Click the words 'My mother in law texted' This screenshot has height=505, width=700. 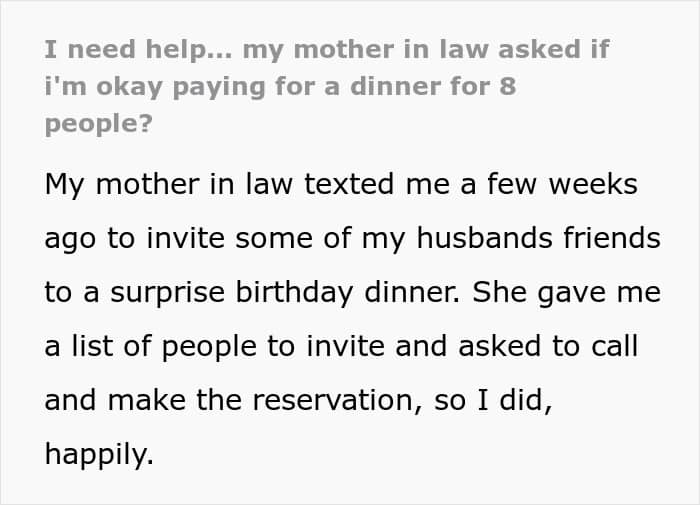pyautogui.click(x=219, y=185)
